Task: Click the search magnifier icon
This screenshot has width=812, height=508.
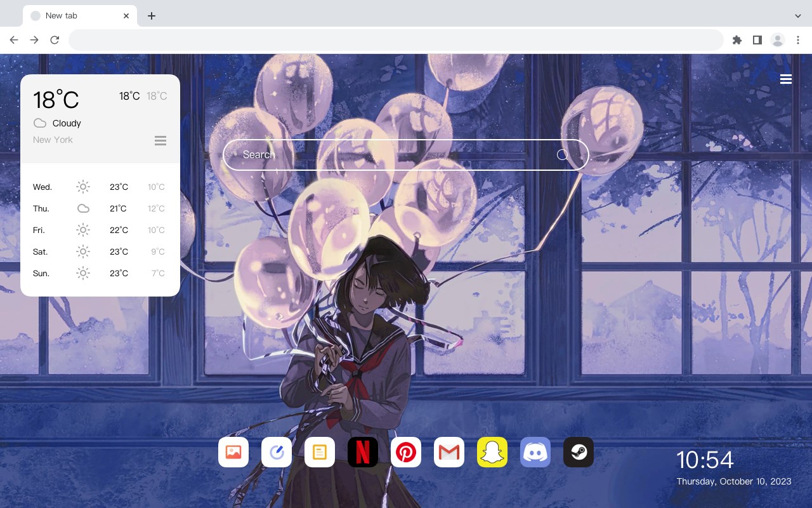Action: pyautogui.click(x=562, y=154)
